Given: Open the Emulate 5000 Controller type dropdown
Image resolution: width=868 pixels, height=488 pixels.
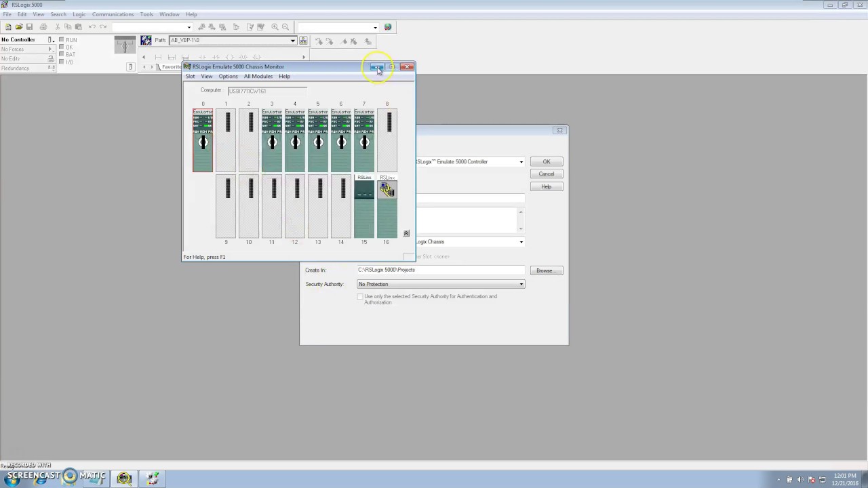Looking at the screenshot, I should 521,162.
